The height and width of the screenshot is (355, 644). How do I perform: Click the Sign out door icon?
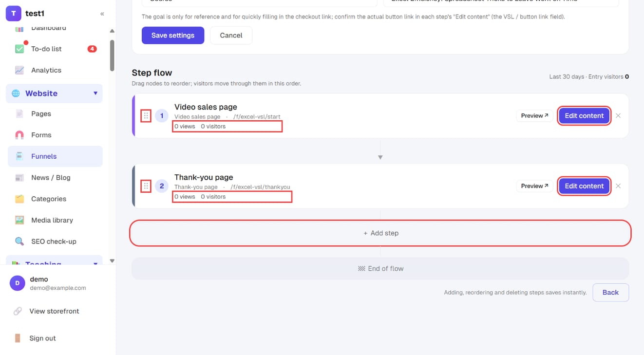pos(18,338)
